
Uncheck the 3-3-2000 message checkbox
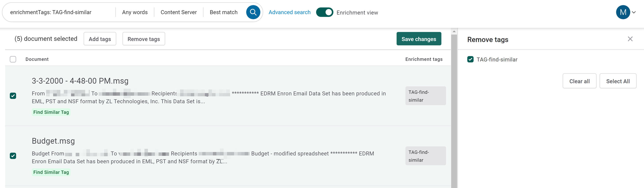pos(13,96)
